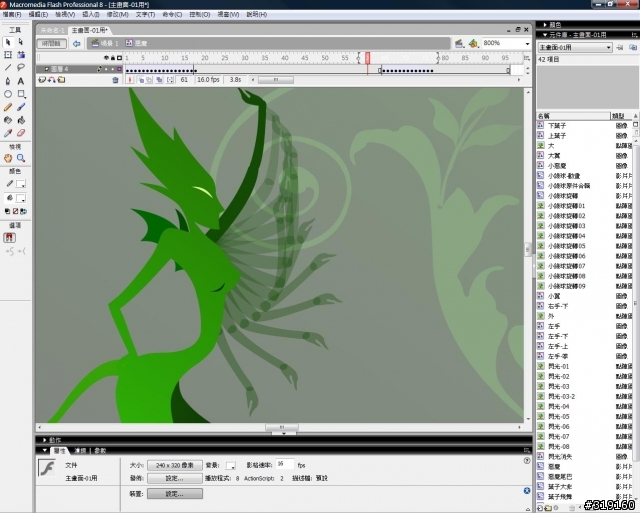Open the stroke color swatch
The height and width of the screenshot is (513, 640).
21,184
